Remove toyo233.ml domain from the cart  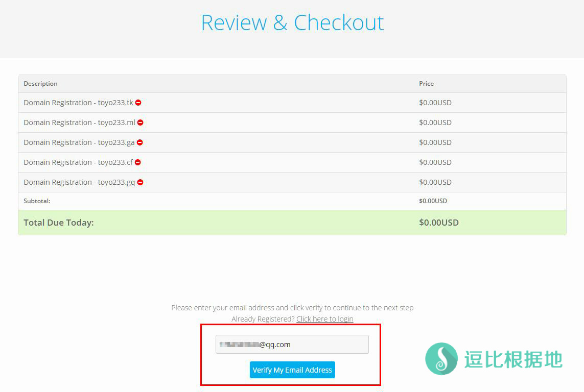140,122
